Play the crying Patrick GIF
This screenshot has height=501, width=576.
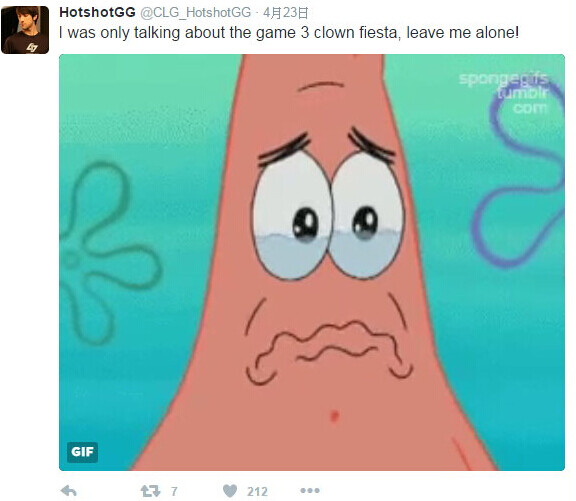312,262
